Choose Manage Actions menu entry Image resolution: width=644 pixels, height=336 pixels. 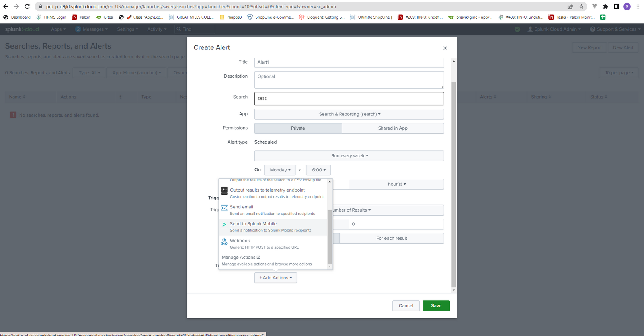point(273,260)
